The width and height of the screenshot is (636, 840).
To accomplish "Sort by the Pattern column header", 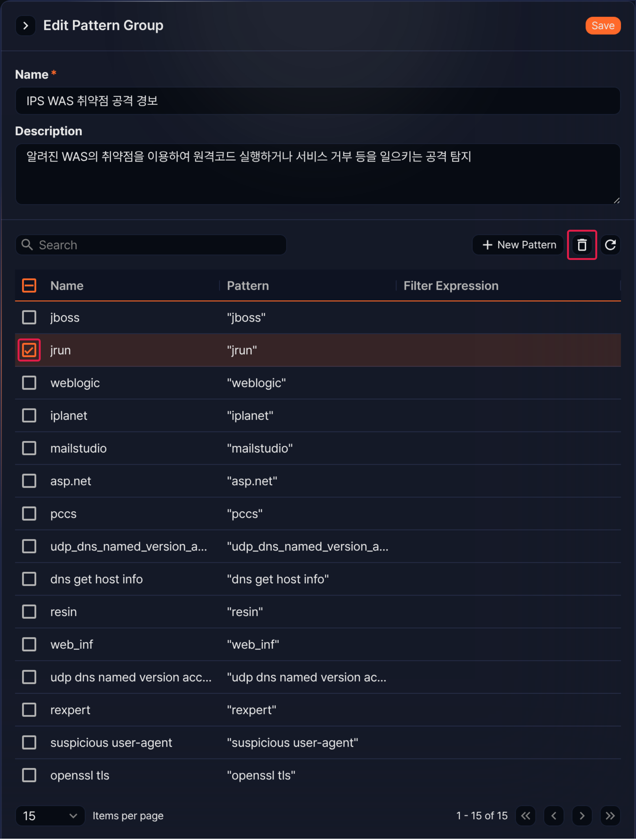I will click(248, 286).
